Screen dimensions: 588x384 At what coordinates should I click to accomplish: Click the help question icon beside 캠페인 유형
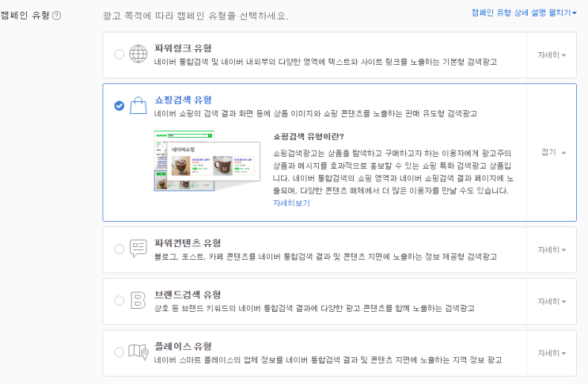(x=56, y=15)
